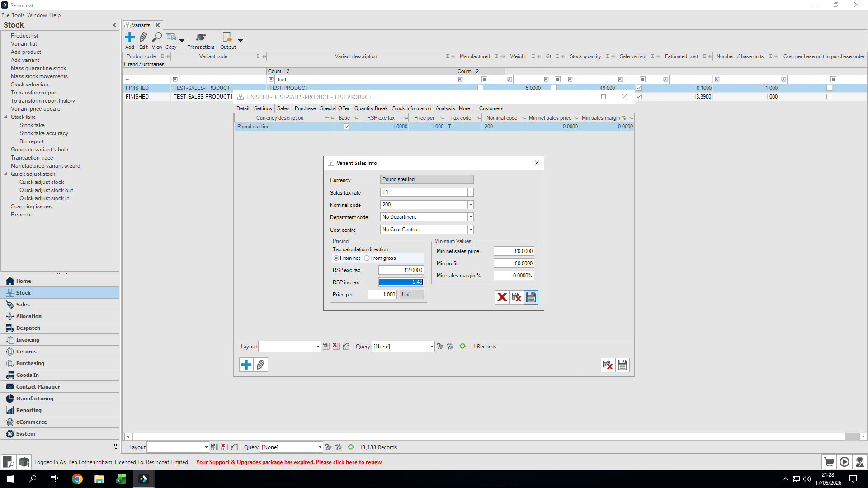This screenshot has height=488, width=868.
Task: Open Query dropdown in product window footer
Action: coord(432,347)
